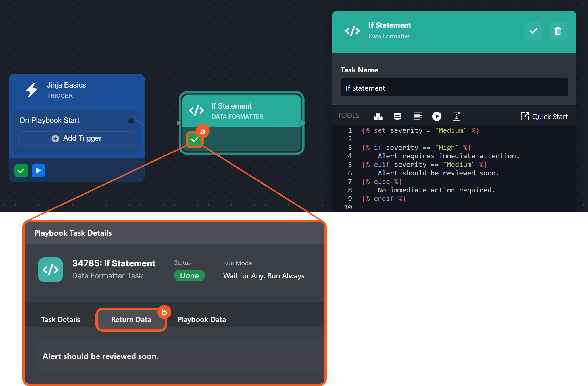Select the Task Details tab
This screenshot has height=386, width=588.
click(61, 319)
